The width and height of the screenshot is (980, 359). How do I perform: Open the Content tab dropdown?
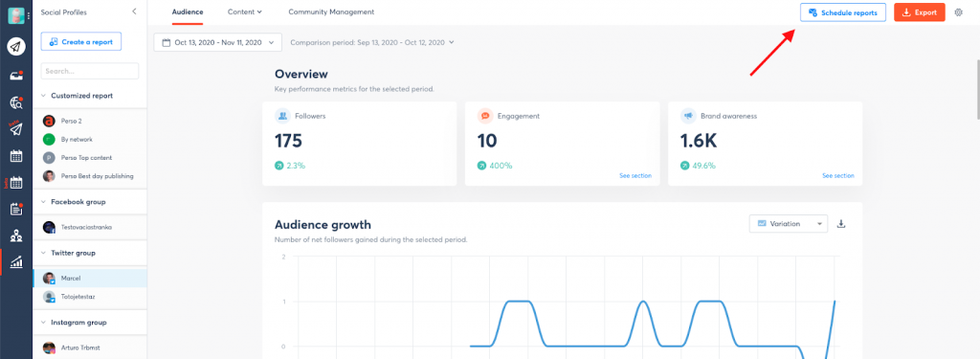click(x=244, y=11)
